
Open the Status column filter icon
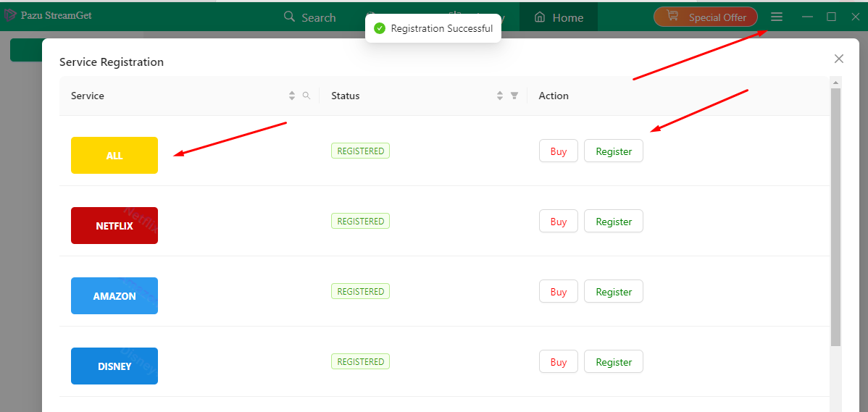click(514, 96)
